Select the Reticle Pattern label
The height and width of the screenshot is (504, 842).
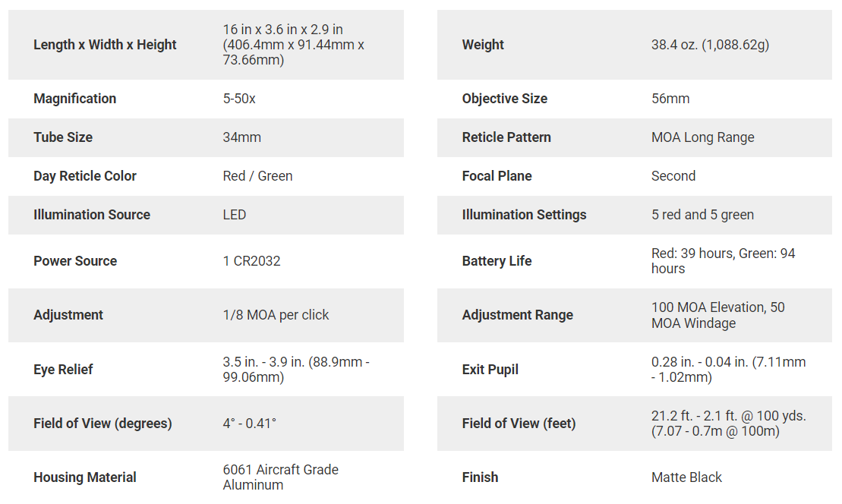[x=506, y=137]
